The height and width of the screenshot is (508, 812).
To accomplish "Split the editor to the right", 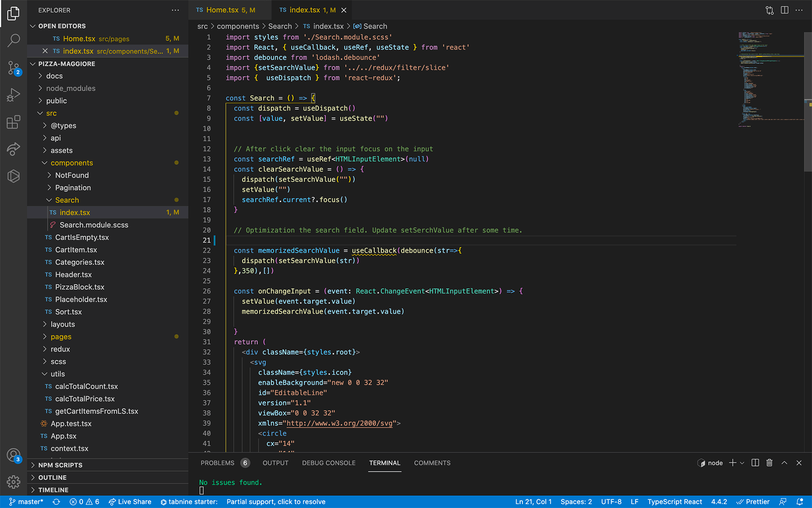I will (784, 10).
